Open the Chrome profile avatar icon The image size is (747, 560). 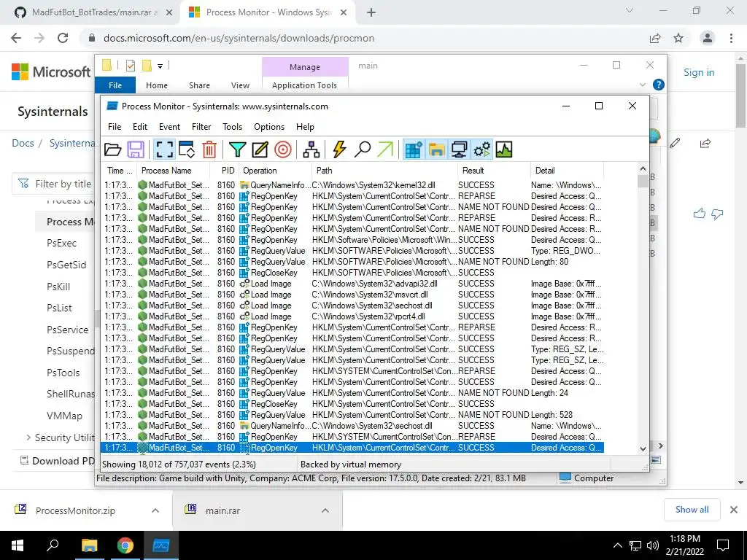(708, 38)
